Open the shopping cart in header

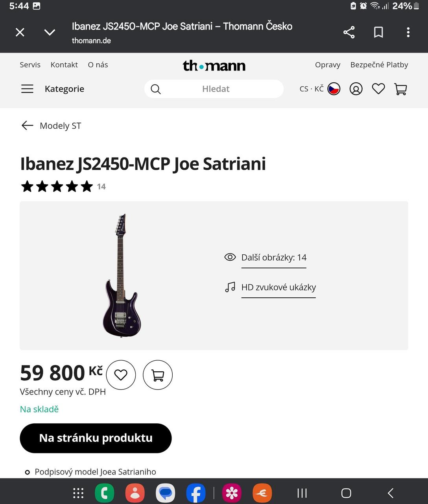pos(400,89)
